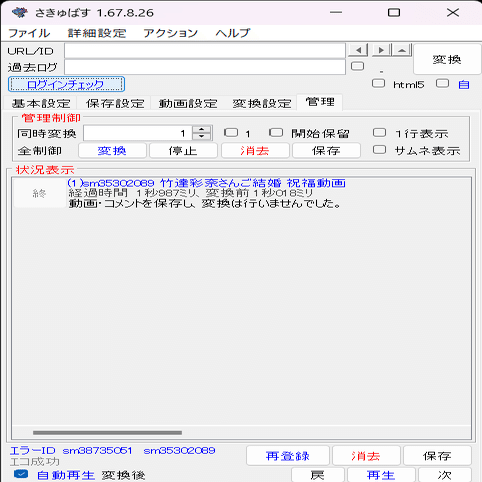482x482 pixels.
Task: Enable the サムネ表示 checkbox
Action: [x=379, y=149]
